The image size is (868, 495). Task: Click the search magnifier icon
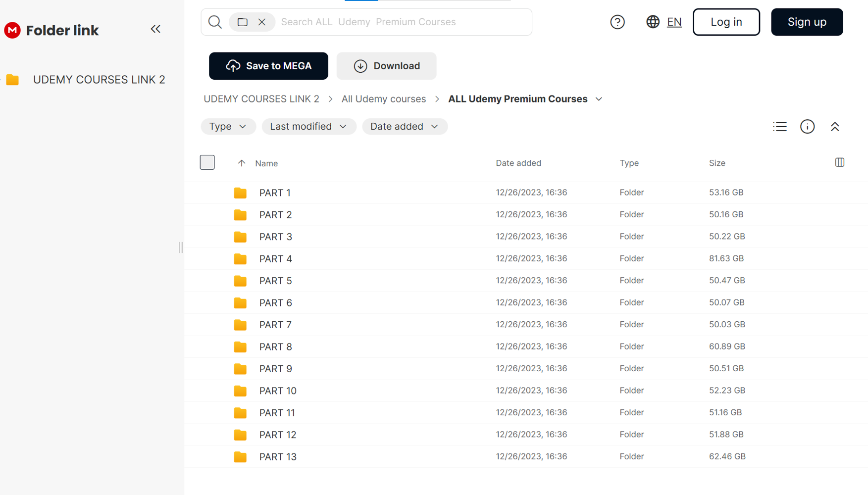tap(215, 22)
